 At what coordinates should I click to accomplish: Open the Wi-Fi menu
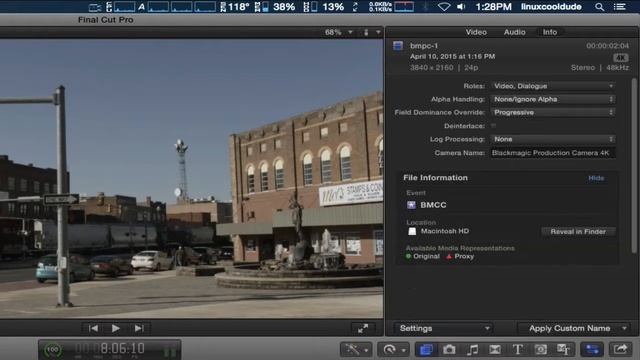click(444, 7)
